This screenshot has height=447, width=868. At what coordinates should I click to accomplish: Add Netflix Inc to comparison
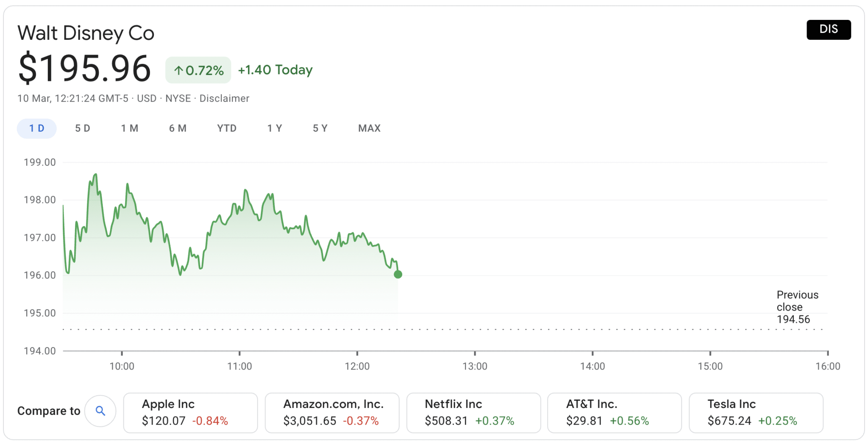coord(473,413)
